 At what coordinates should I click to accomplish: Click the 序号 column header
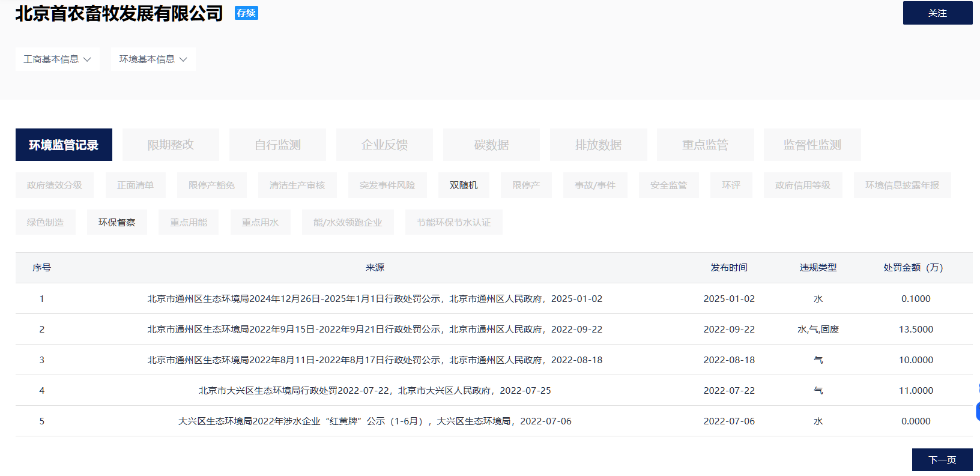(42, 268)
